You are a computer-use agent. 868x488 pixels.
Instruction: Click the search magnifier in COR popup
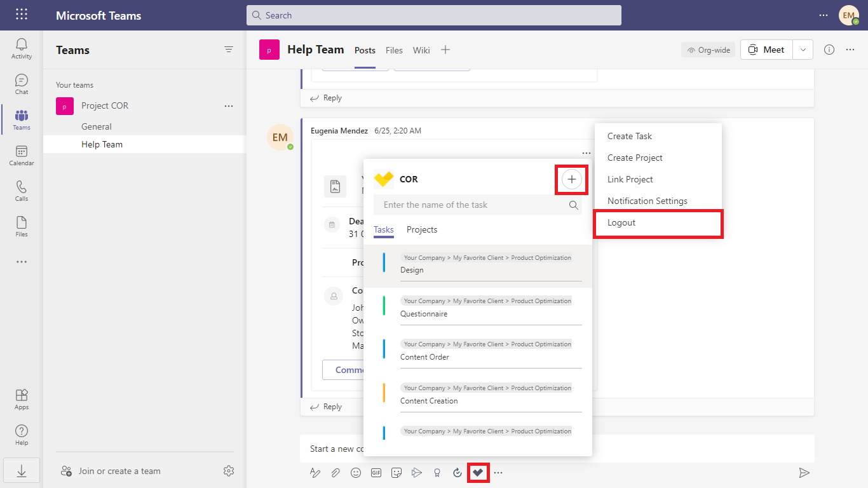[x=573, y=205]
